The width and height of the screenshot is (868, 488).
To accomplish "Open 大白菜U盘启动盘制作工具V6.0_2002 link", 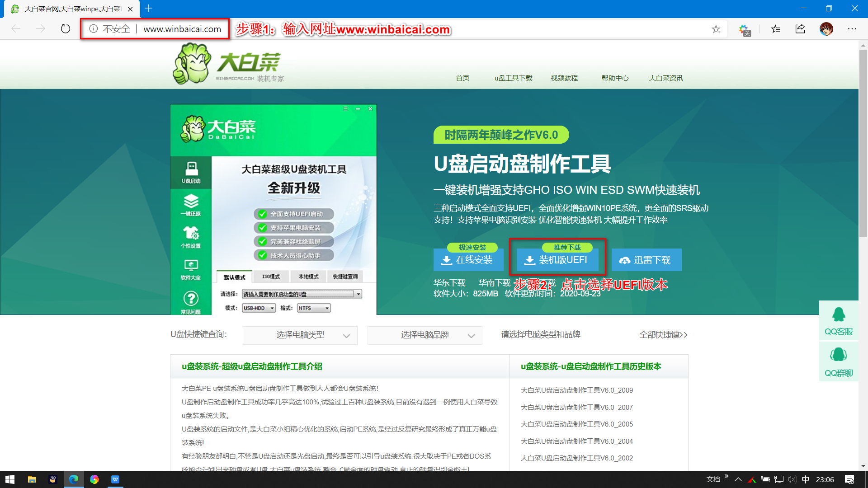I will [x=576, y=458].
